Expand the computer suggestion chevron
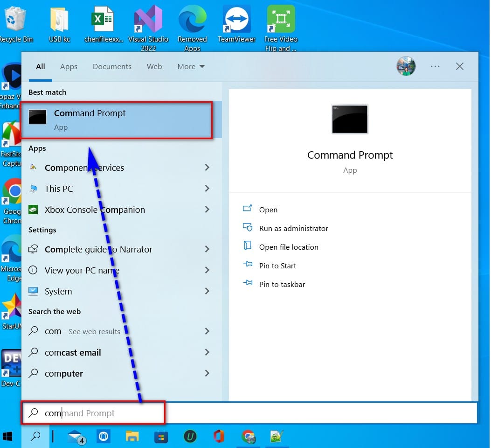This screenshot has height=448, width=491. [207, 373]
